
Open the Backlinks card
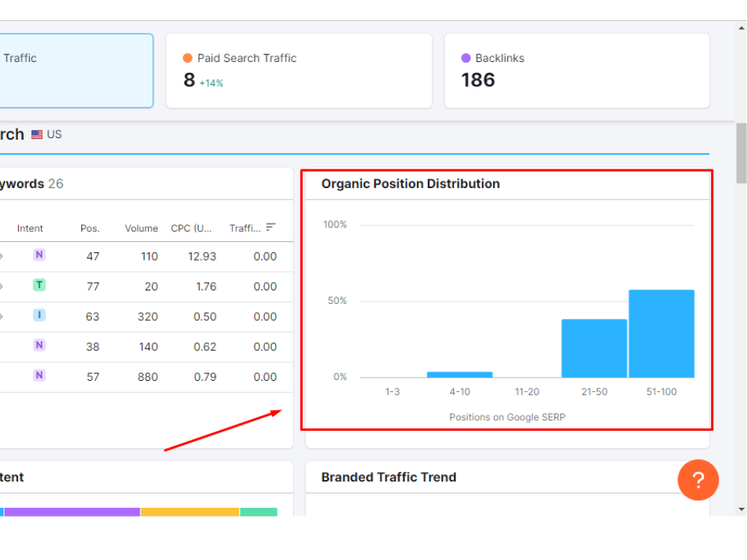click(x=577, y=70)
